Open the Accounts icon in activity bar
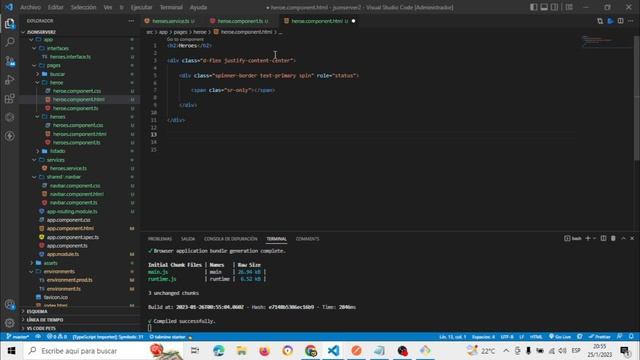Viewport: 640px width, 360px height. (10, 304)
